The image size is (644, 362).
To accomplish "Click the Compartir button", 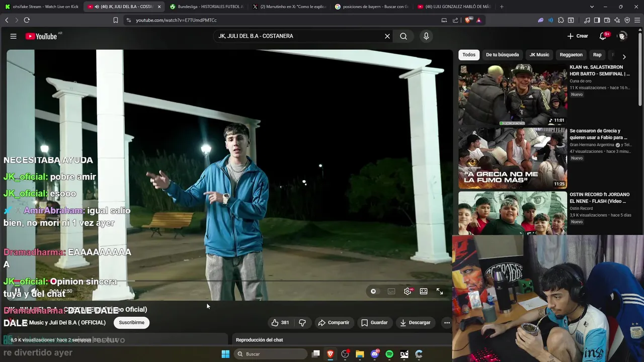I will point(334,323).
